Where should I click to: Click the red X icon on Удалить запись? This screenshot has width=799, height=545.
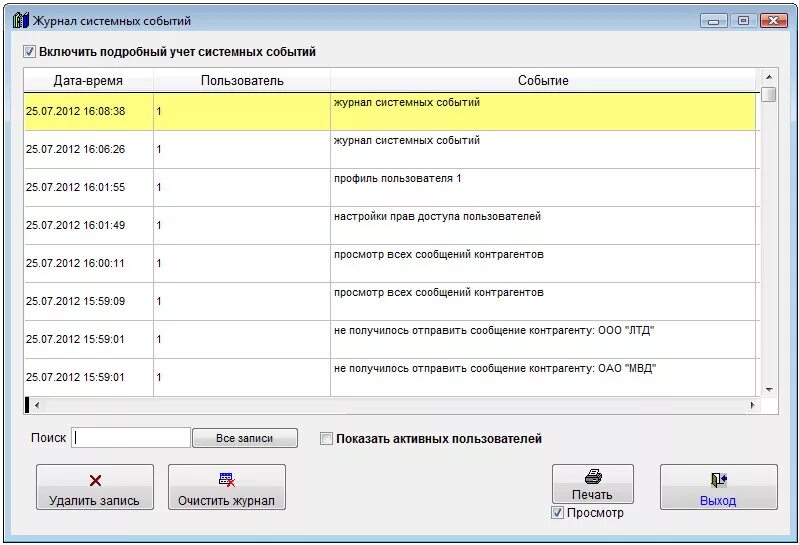click(95, 480)
